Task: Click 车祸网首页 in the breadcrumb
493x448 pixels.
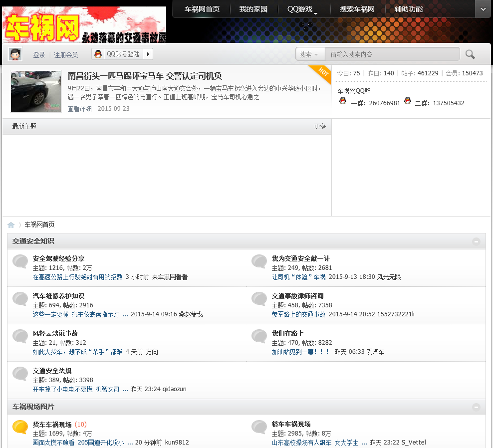Action: [39, 224]
